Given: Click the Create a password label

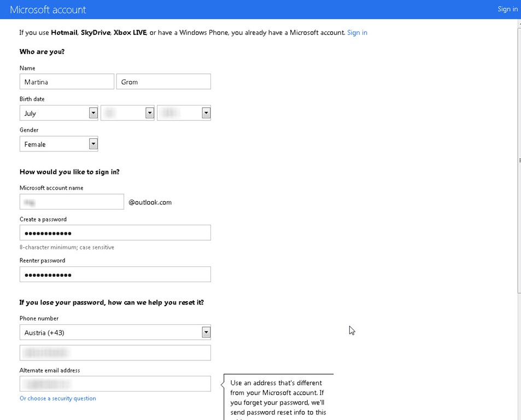Looking at the screenshot, I should 43,219.
